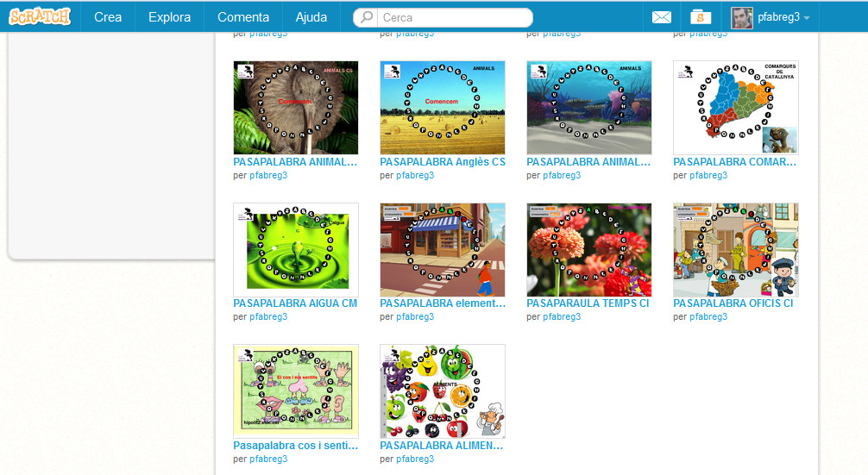Screen dimensions: 868x475
Task: Open the Ajuda menu item
Action: click(311, 17)
